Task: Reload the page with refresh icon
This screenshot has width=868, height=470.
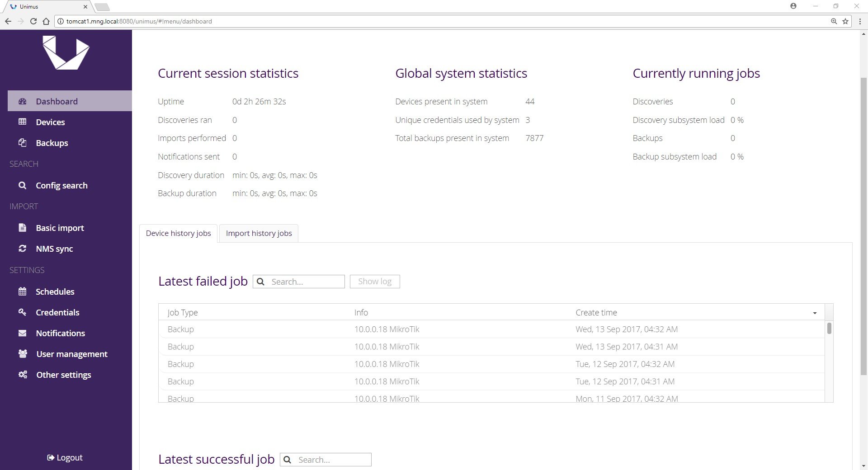Action: tap(33, 21)
